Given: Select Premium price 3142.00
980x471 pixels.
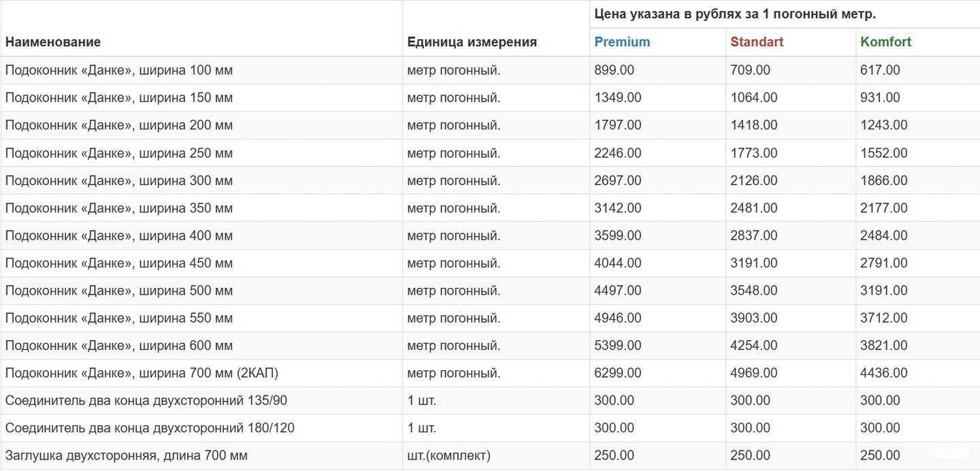Looking at the screenshot, I should pos(617,208).
